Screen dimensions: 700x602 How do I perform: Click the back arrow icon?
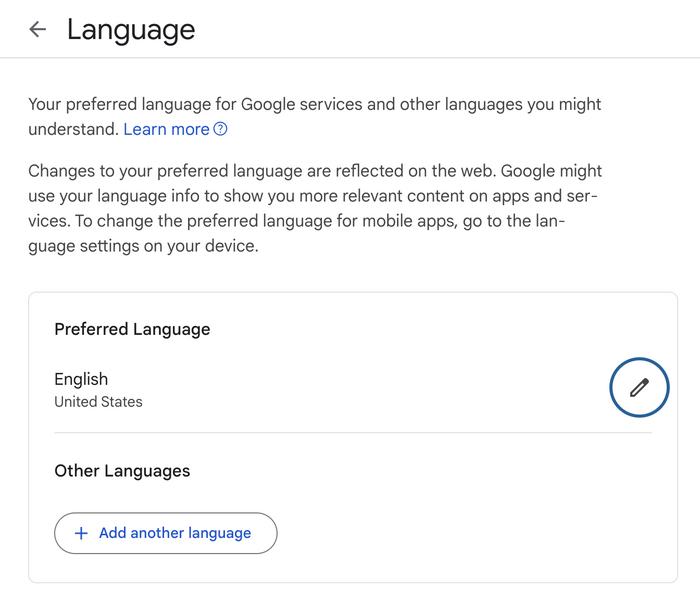[38, 29]
